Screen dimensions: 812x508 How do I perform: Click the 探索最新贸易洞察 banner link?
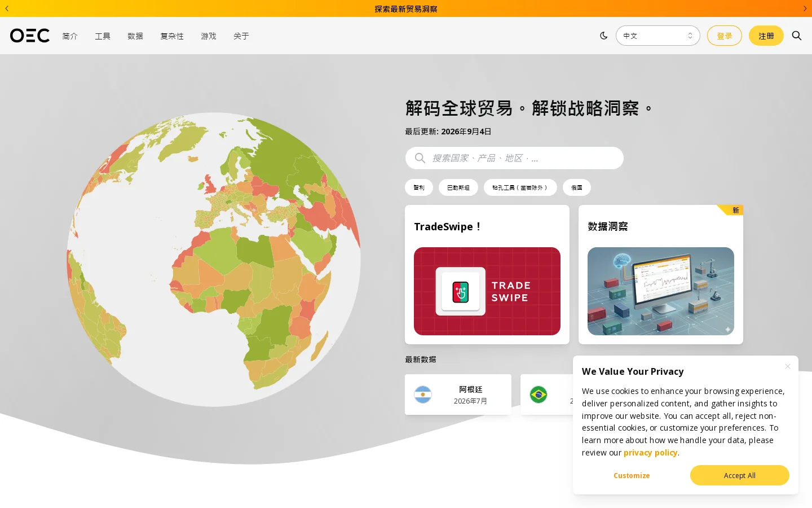tap(406, 8)
